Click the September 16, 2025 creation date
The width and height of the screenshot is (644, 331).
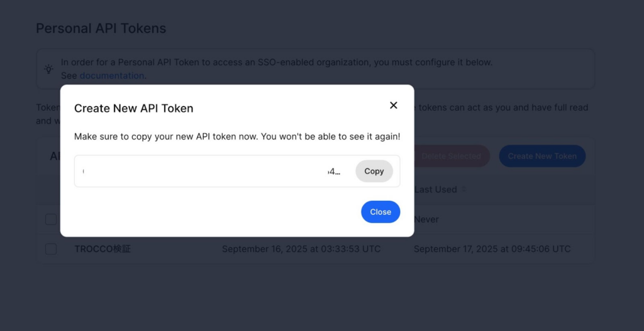301,249
